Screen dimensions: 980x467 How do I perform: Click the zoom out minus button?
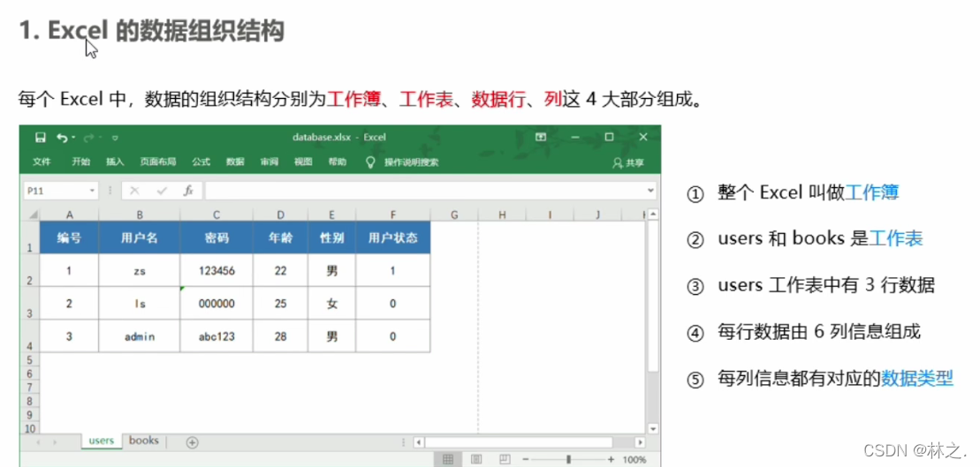pos(526,460)
